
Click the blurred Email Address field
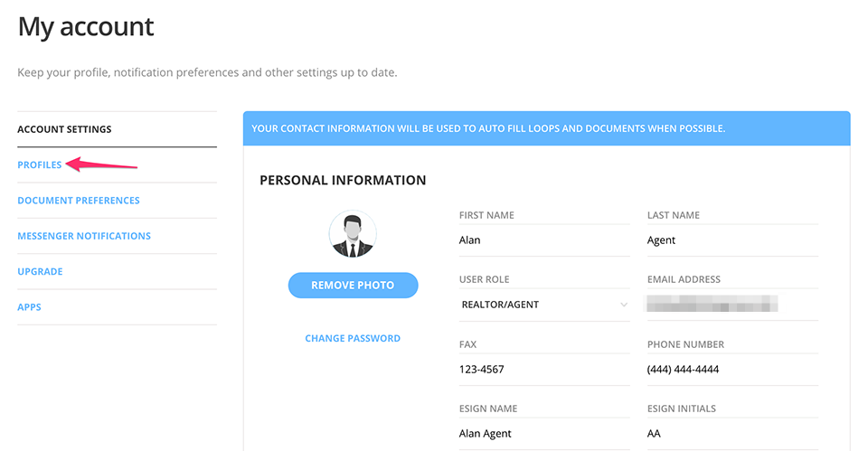pos(712,305)
